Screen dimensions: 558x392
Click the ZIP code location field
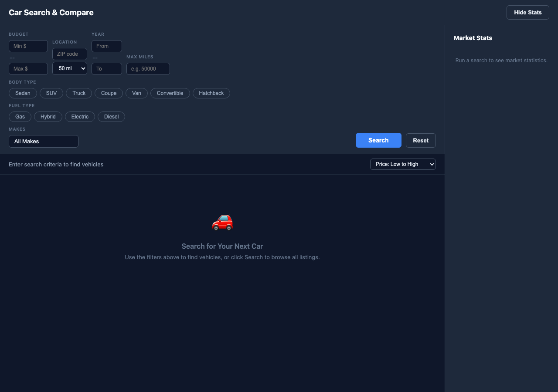click(69, 54)
